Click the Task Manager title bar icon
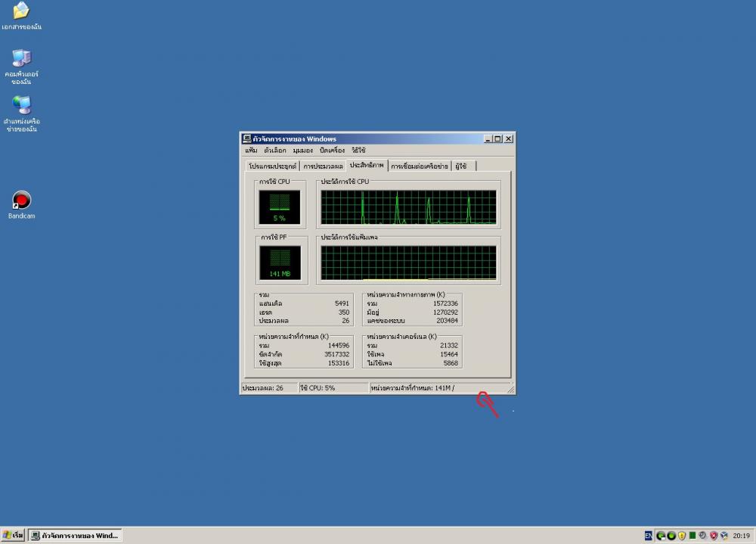 pyautogui.click(x=246, y=138)
